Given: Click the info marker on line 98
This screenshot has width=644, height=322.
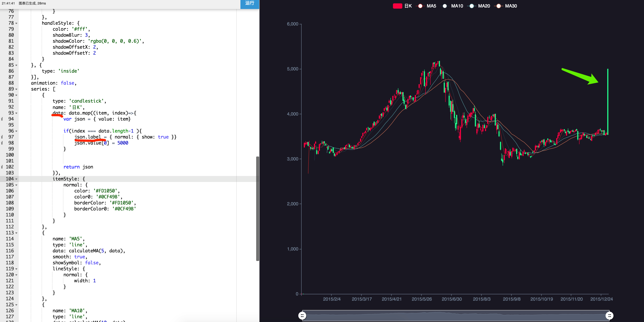Looking at the screenshot, I should coord(2,143).
